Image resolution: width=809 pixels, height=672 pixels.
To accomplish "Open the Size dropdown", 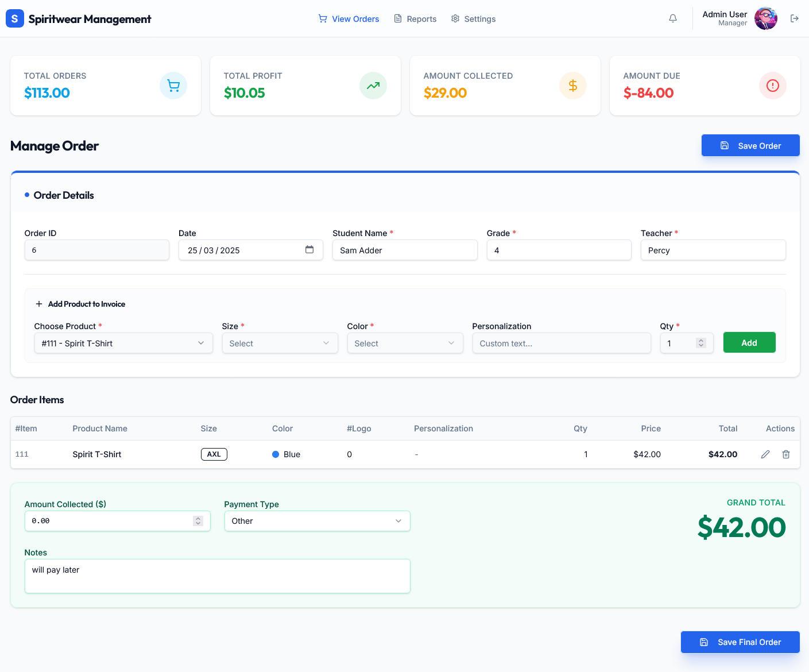I will point(280,343).
